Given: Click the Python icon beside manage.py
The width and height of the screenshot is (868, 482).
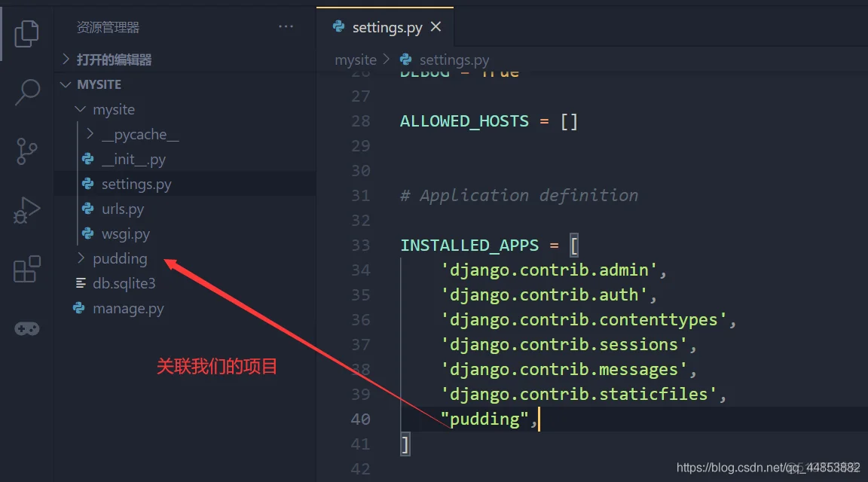Looking at the screenshot, I should pos(78,308).
